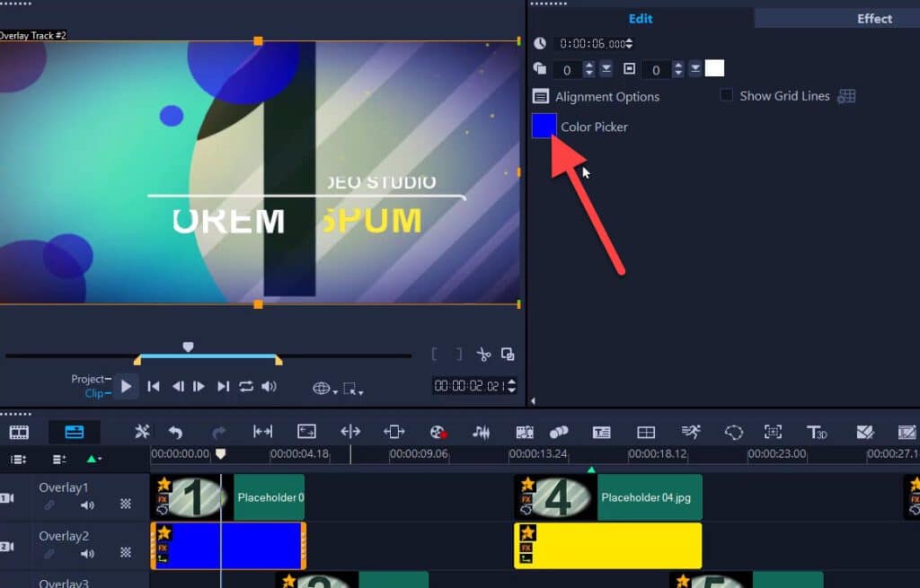Open the Sound Mixer waveform icon

(482, 432)
